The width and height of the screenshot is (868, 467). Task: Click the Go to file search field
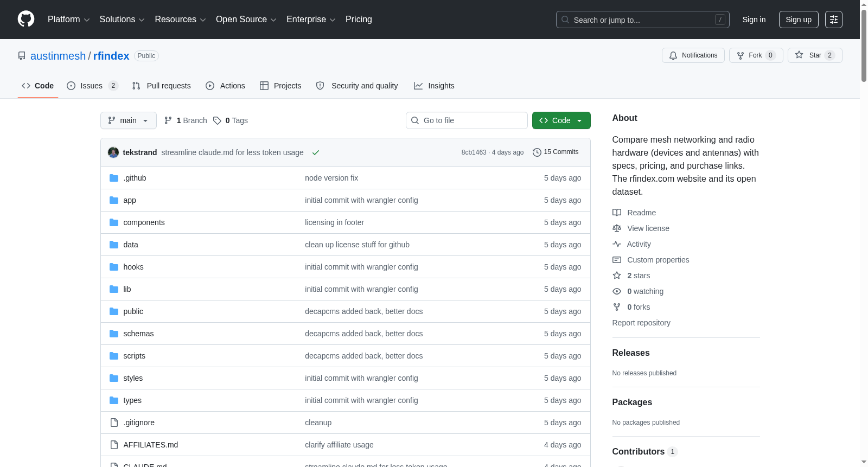click(467, 120)
